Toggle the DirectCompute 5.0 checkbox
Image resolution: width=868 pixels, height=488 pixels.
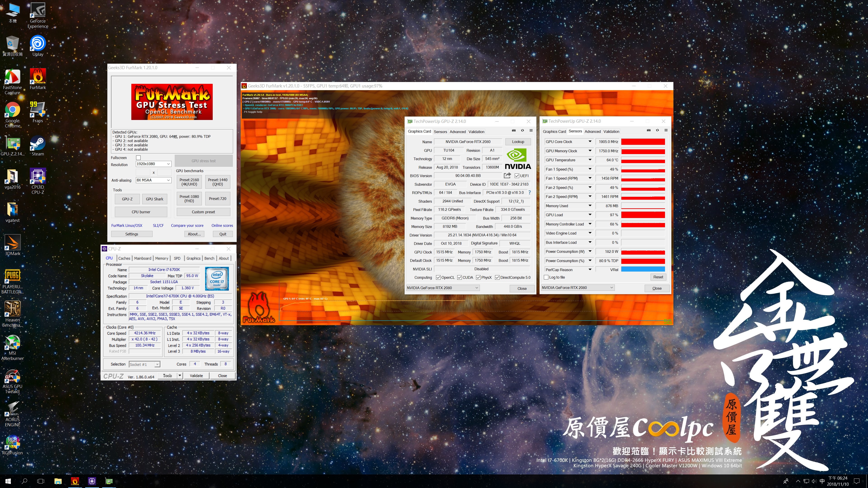pos(497,277)
